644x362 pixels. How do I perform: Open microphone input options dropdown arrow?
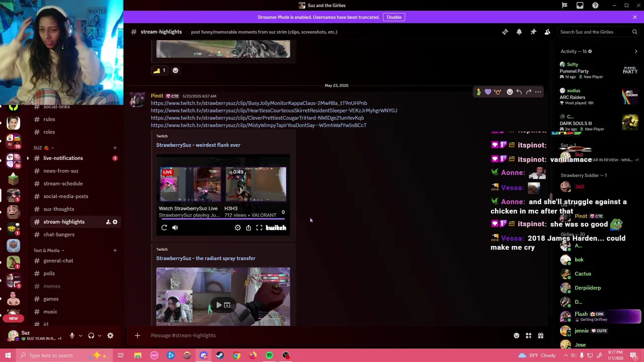pos(80,335)
